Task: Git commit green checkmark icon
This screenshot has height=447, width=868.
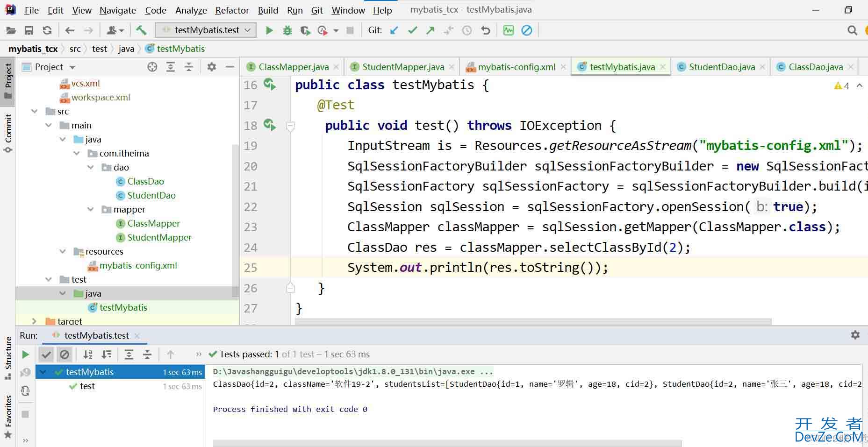Action: click(412, 30)
